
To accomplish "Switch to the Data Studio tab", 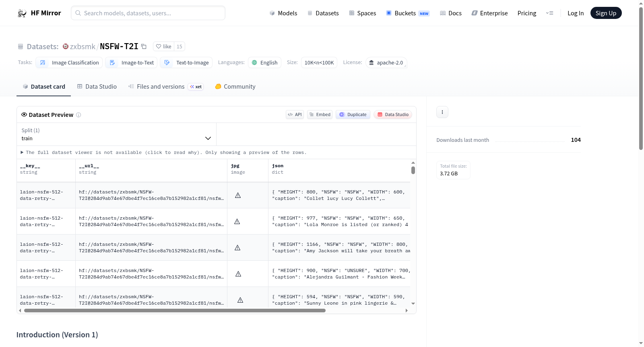I will click(97, 87).
